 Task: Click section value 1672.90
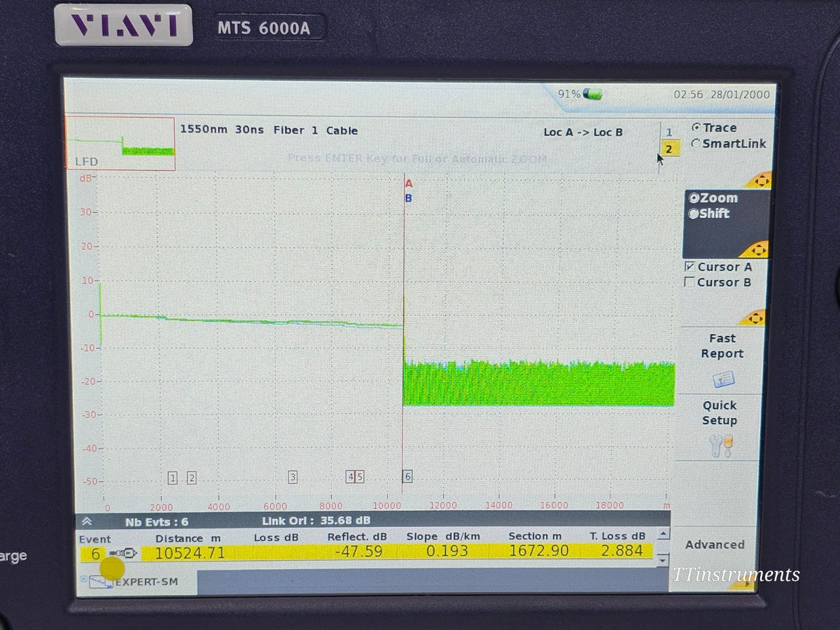click(538, 551)
